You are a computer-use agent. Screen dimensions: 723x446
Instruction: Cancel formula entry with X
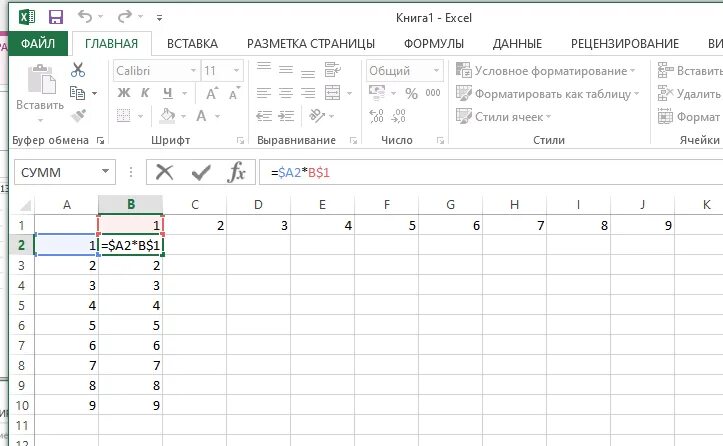pos(164,172)
